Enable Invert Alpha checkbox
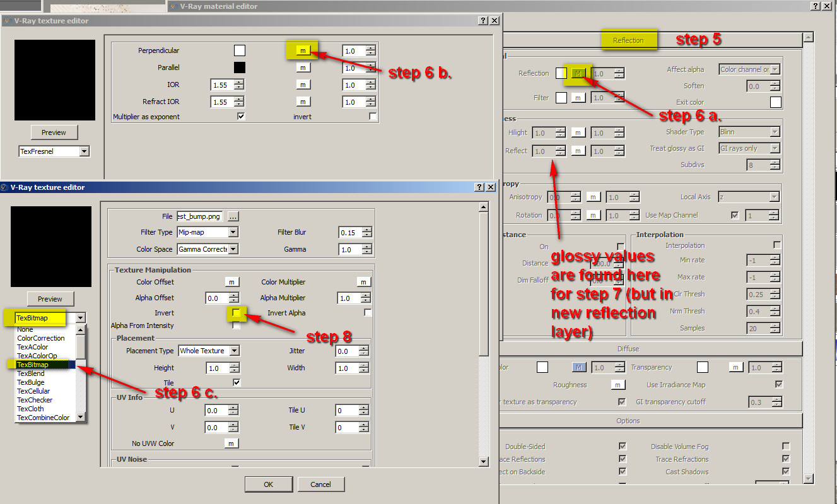This screenshot has height=504, width=837. [368, 313]
